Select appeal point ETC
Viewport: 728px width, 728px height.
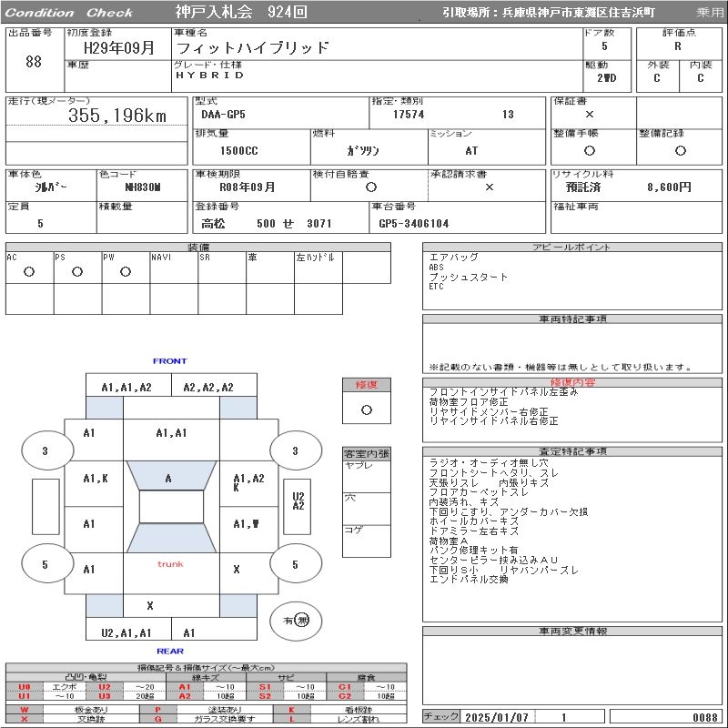click(436, 287)
